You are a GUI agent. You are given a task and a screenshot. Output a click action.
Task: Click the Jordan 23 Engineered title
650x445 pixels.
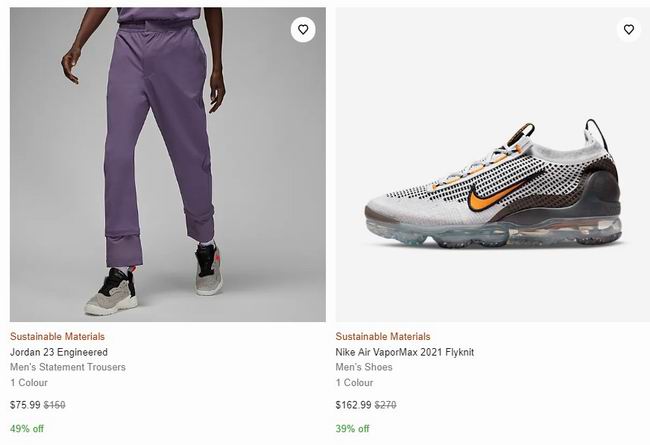59,352
